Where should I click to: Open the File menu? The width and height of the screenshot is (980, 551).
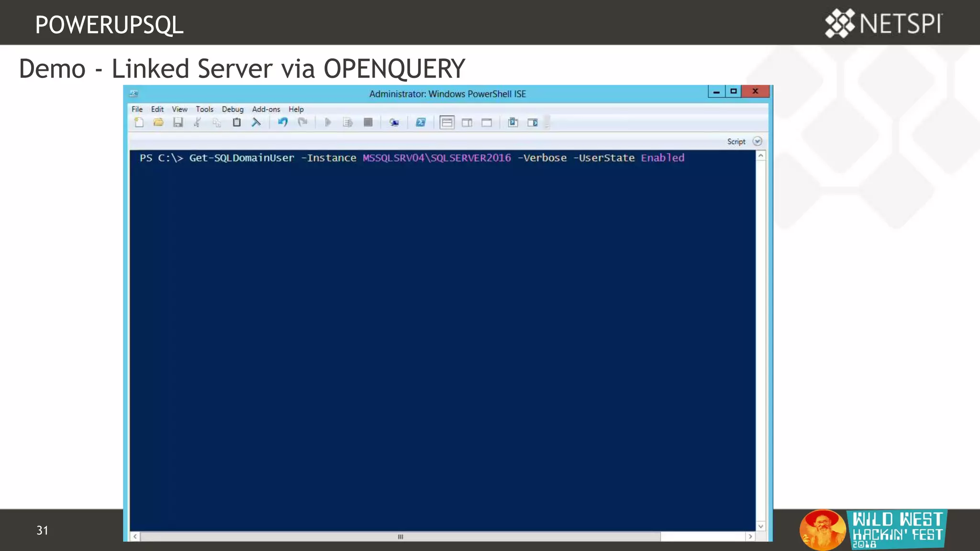137,109
